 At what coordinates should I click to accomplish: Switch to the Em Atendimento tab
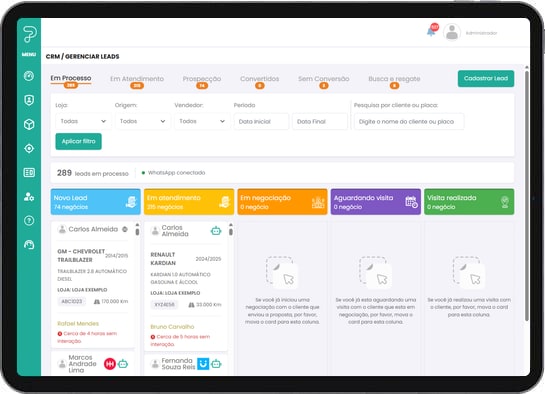pyautogui.click(x=137, y=79)
